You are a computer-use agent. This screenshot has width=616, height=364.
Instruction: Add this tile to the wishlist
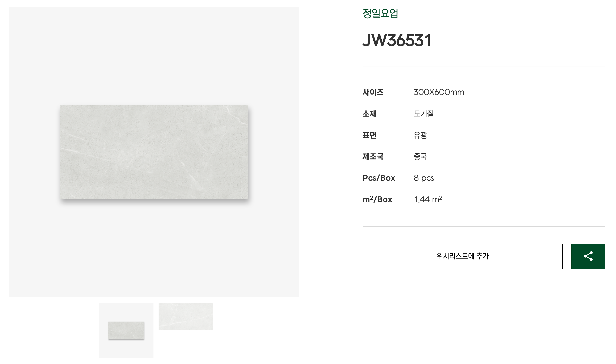pyautogui.click(x=463, y=256)
